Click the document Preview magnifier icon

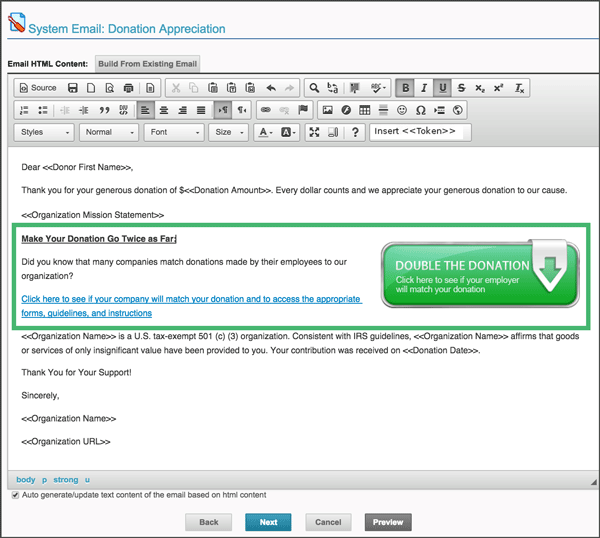pos(110,88)
